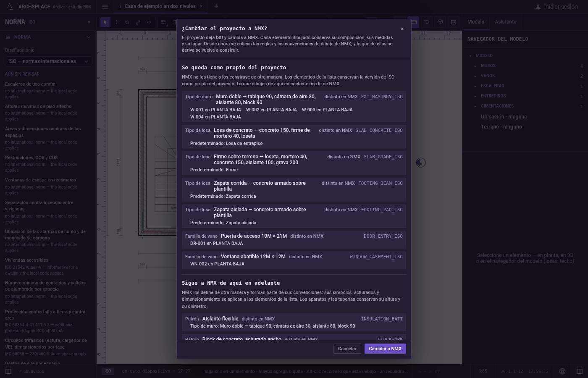The height and width of the screenshot is (378, 588).
Task: Click 'W-001 en PLANTA BAJA' in dialog
Action: 215,110
